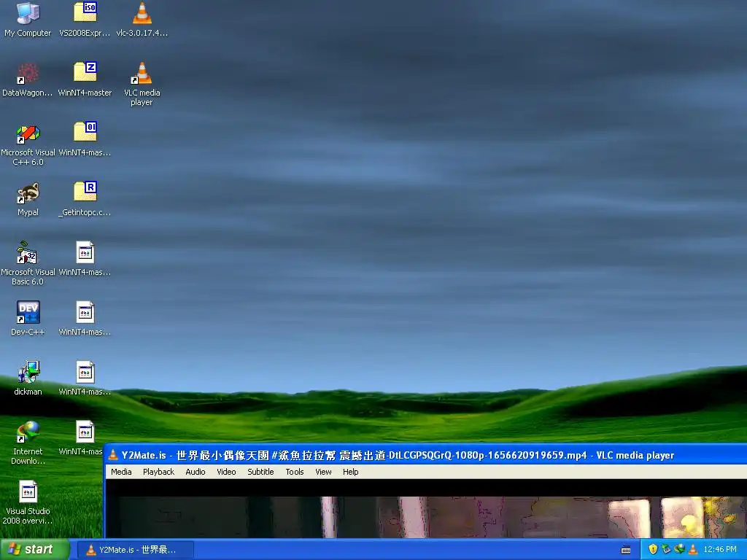
Task: Click Safely Remove Hardware tray icon
Action: [x=666, y=550]
